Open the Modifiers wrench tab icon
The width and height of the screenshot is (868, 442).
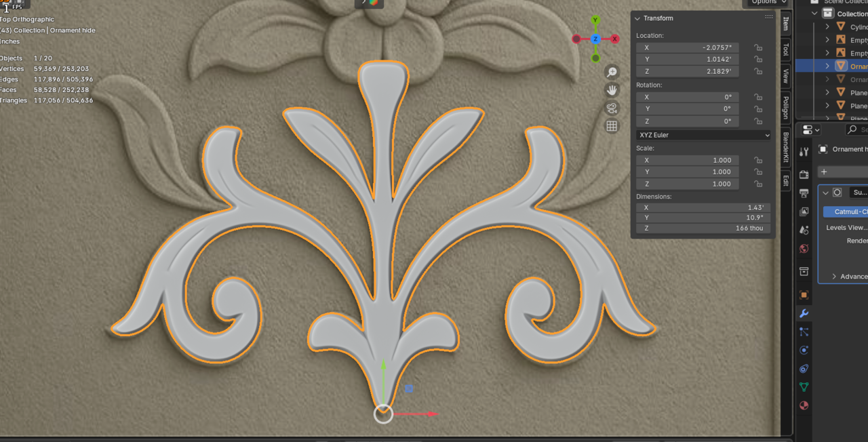[804, 313]
